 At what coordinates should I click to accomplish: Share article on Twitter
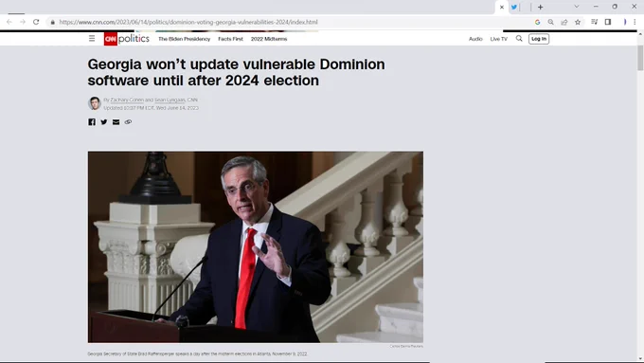pyautogui.click(x=104, y=122)
